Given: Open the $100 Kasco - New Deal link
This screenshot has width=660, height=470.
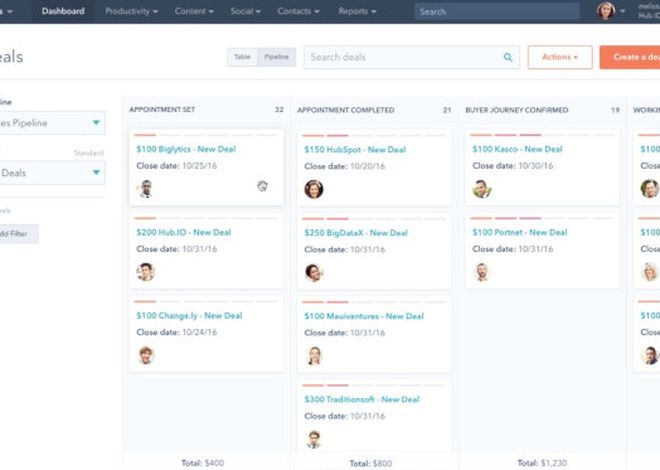Looking at the screenshot, I should click(x=517, y=149).
